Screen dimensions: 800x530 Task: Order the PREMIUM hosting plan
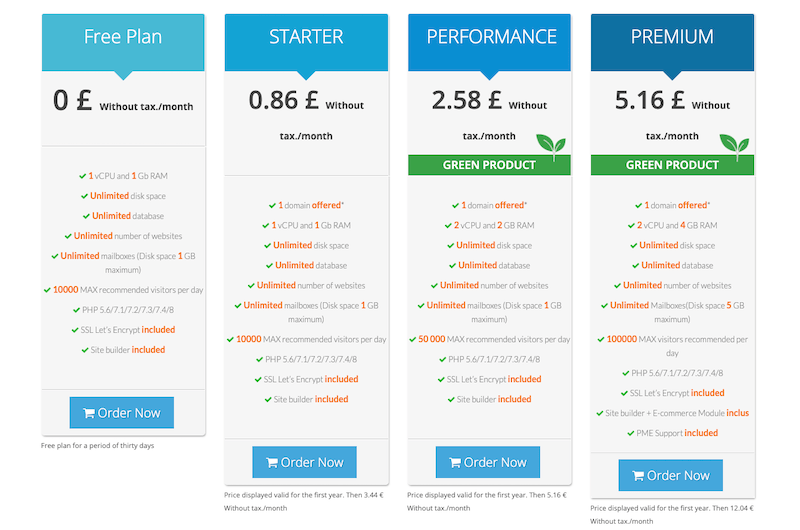pos(670,475)
